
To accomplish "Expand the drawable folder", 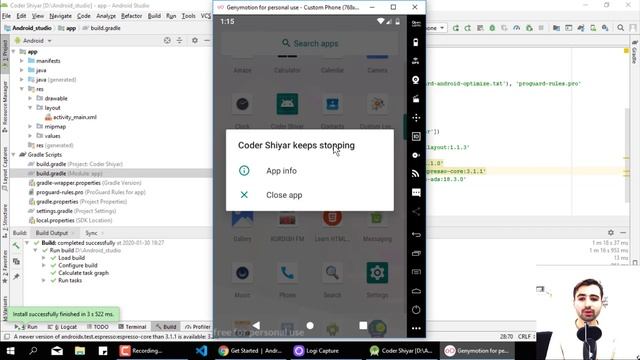I will click(30, 98).
